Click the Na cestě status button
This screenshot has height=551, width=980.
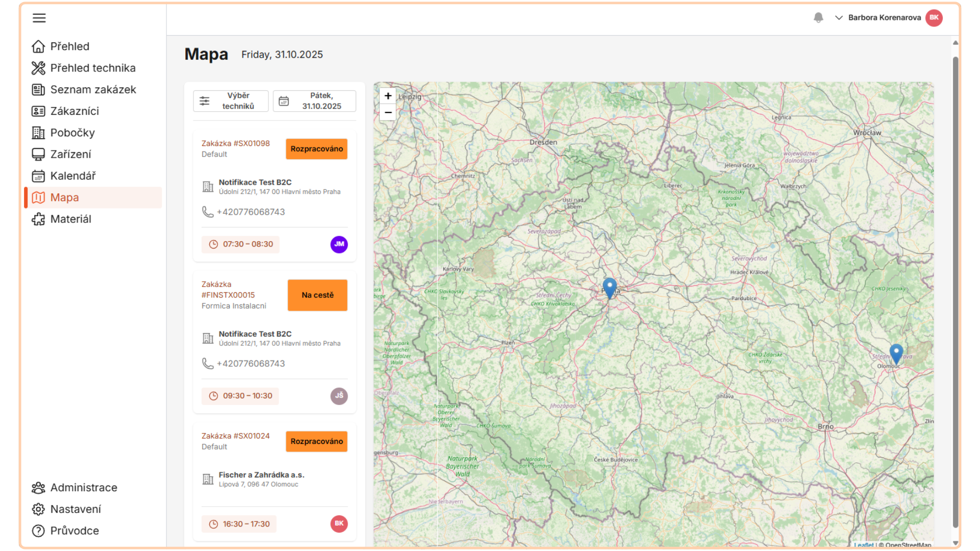click(317, 295)
